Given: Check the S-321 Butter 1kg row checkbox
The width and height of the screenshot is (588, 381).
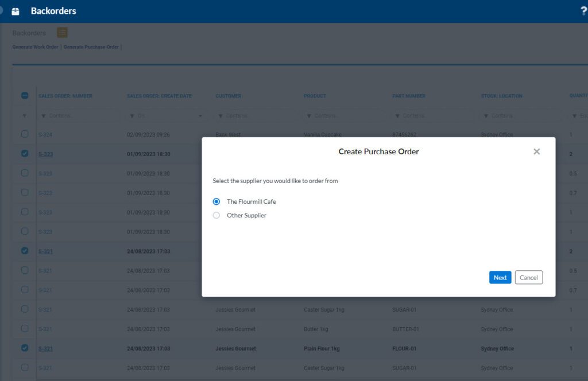Looking at the screenshot, I should coord(25,328).
